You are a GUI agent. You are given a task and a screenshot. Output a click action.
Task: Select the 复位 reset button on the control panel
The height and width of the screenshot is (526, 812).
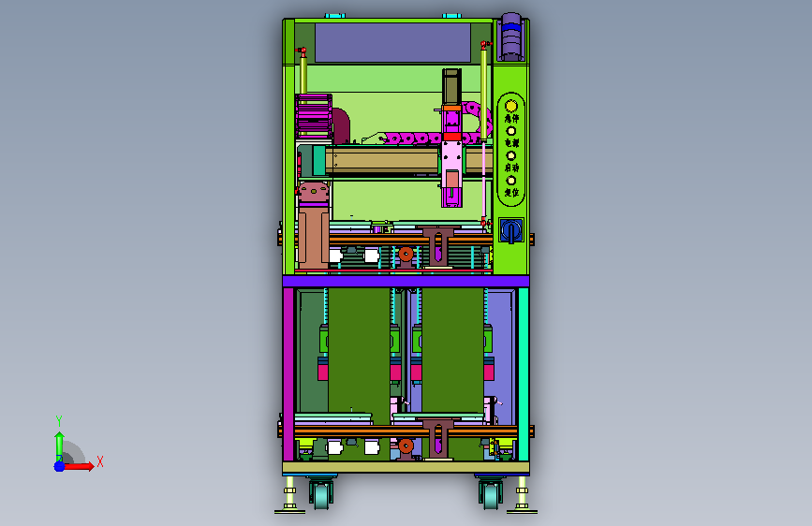pos(511,181)
